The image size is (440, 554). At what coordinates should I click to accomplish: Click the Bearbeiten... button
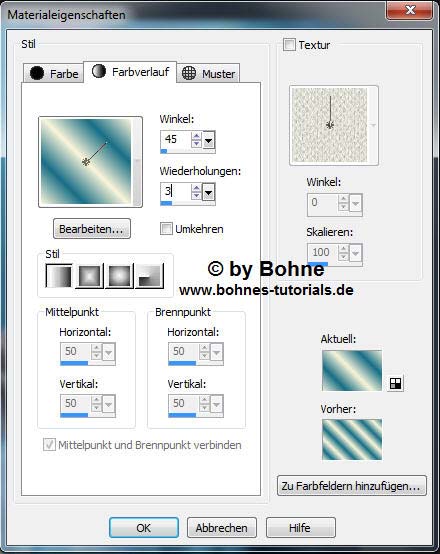(x=92, y=229)
